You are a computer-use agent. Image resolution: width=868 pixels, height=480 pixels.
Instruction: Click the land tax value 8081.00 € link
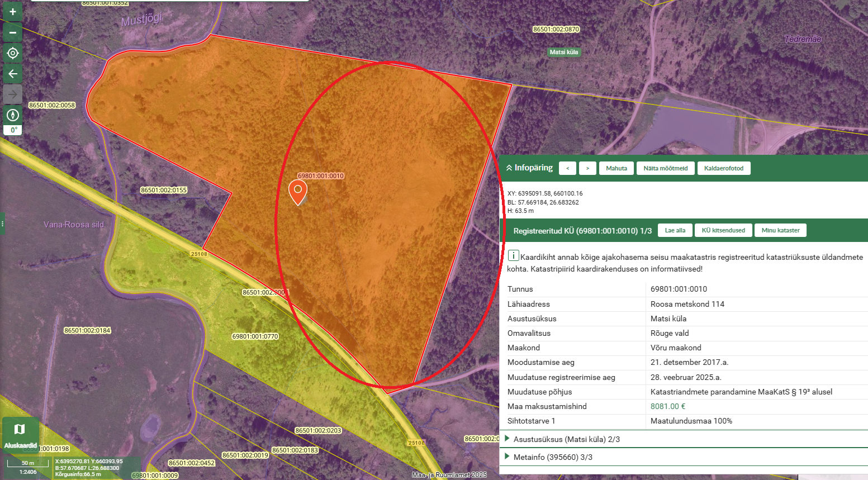(x=667, y=406)
